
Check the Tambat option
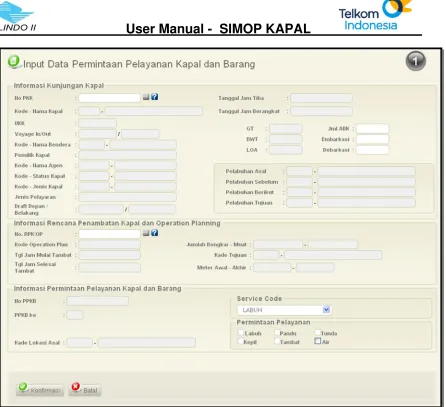tap(277, 341)
